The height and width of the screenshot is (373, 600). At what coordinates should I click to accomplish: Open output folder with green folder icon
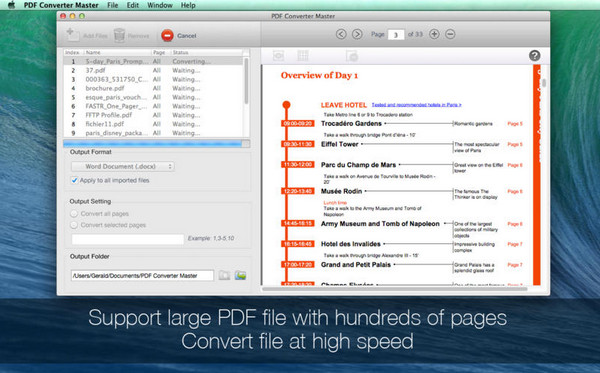tap(241, 275)
